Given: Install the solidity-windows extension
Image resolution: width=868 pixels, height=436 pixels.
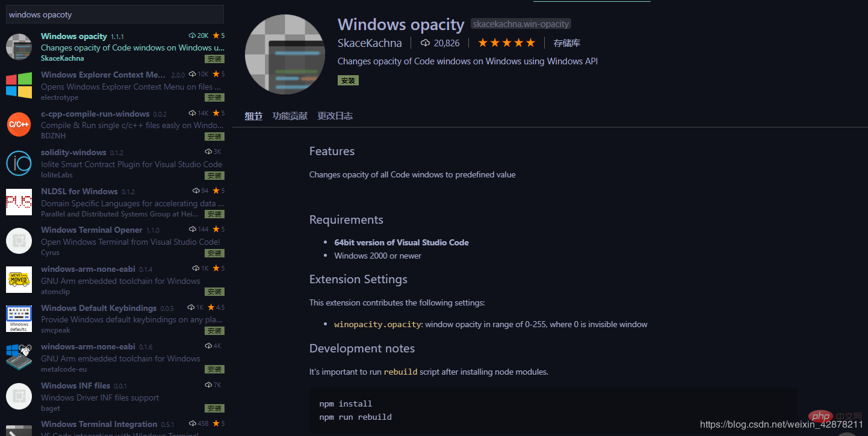Looking at the screenshot, I should pos(214,176).
